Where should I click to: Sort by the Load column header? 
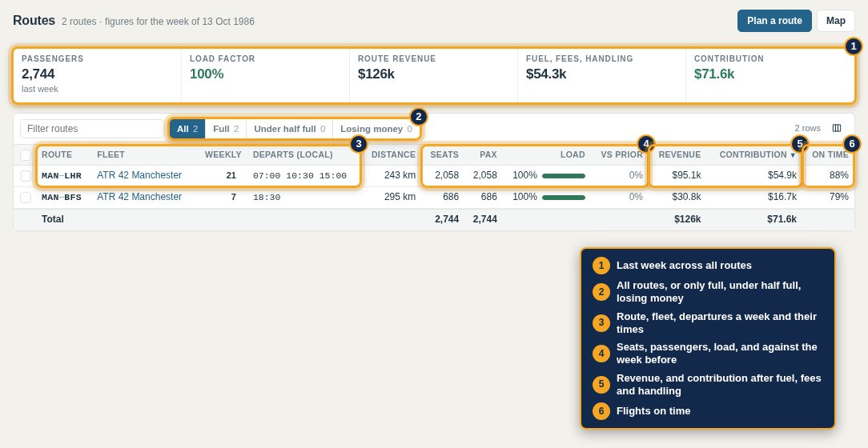tap(573, 155)
